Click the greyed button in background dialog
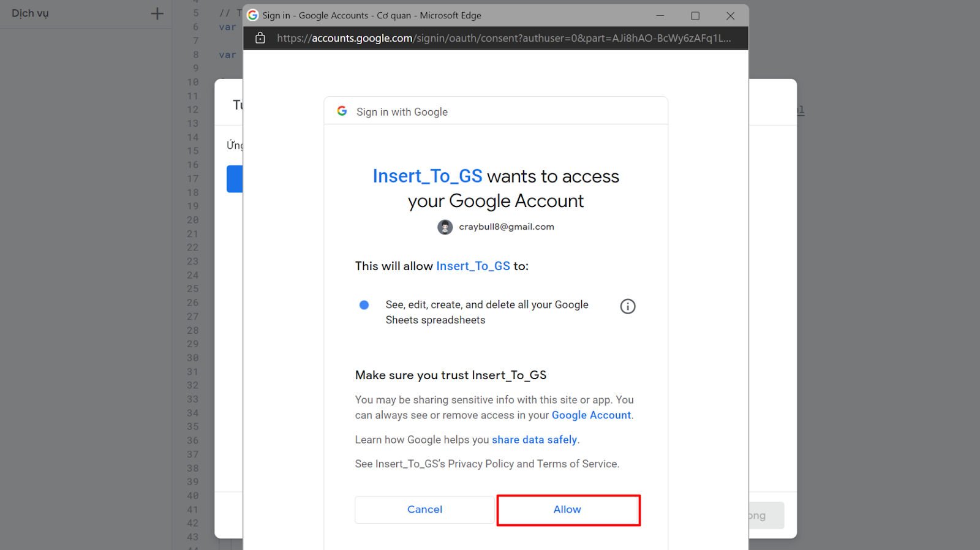980x550 pixels. point(766,516)
